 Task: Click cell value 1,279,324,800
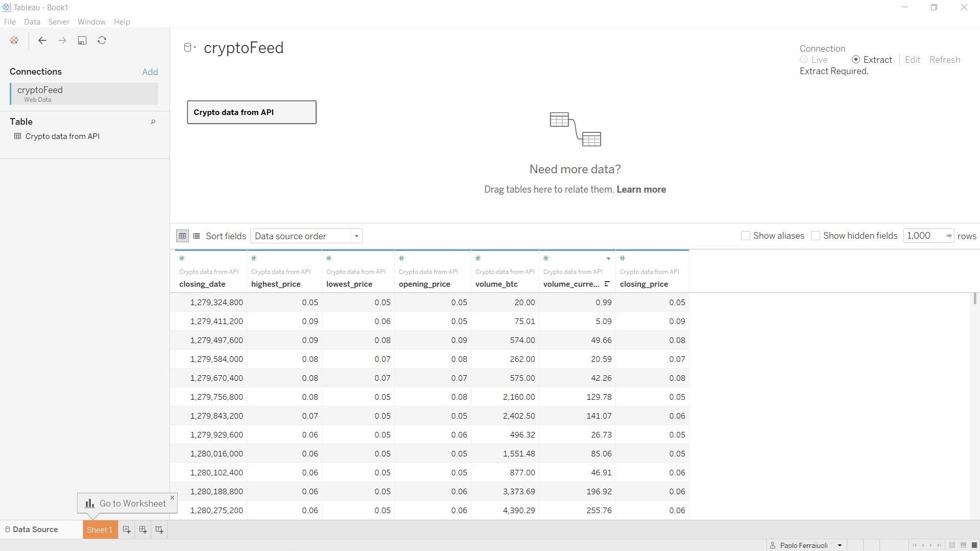pyautogui.click(x=217, y=302)
